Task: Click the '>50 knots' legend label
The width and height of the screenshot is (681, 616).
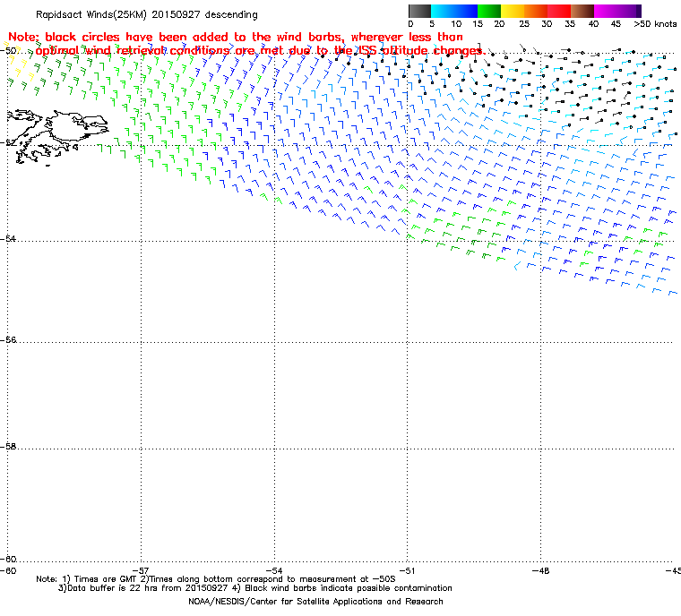Action: pyautogui.click(x=655, y=24)
